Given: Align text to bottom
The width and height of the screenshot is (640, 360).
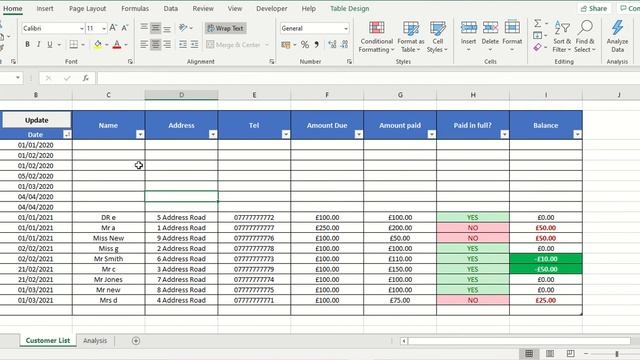Looking at the screenshot, I should (x=167, y=28).
